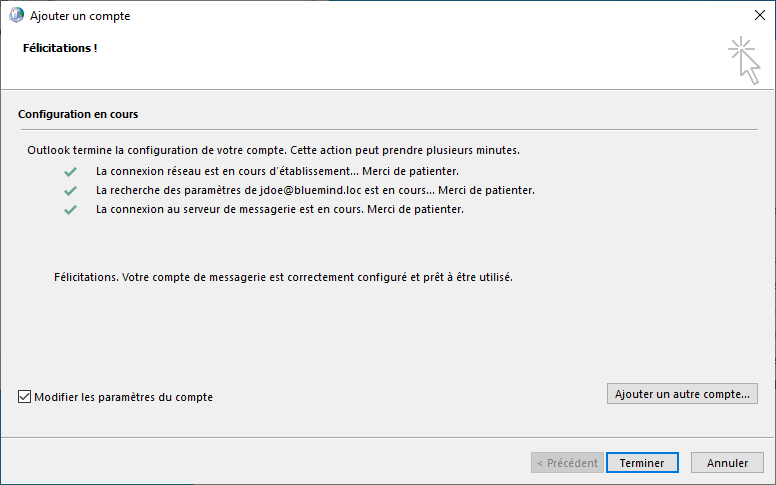
Task: Select the Configuration en cours heading
Action: pos(78,115)
